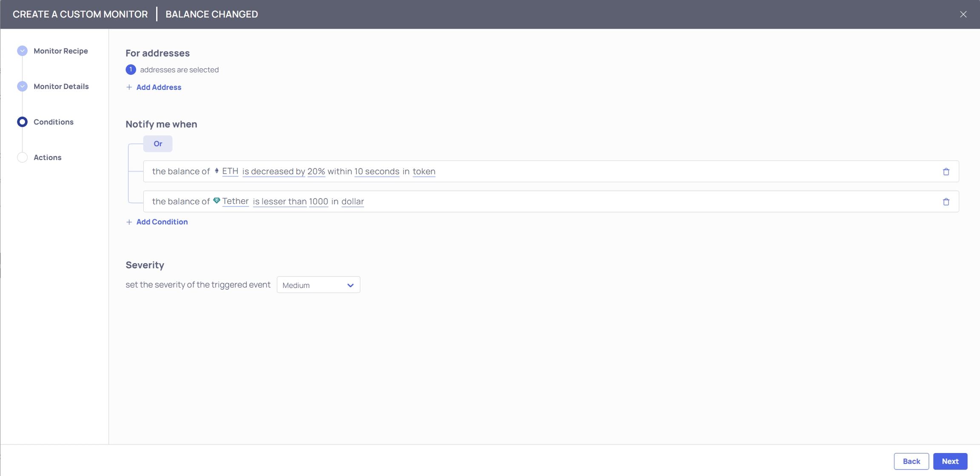Select the Actions step circle
The image size is (980, 476).
click(22, 158)
